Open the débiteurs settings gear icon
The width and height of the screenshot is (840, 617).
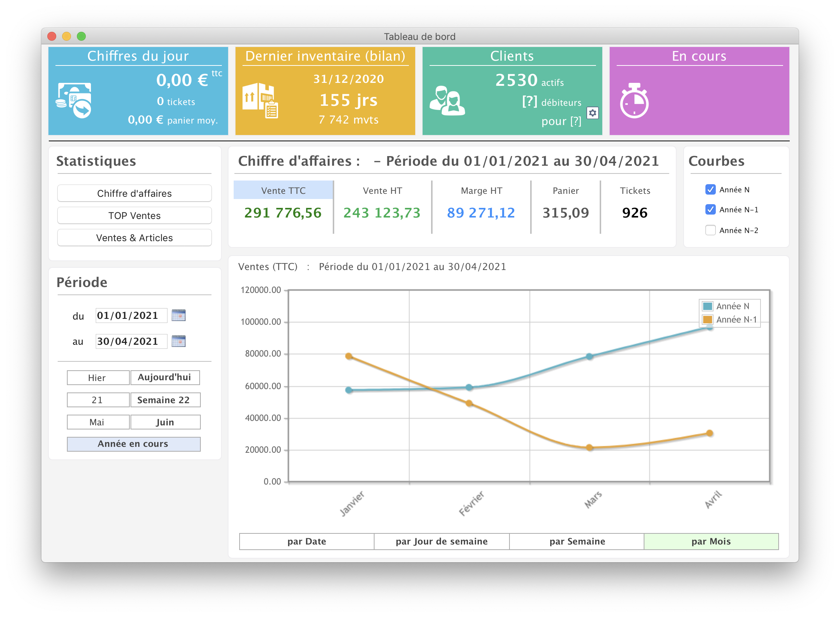593,113
